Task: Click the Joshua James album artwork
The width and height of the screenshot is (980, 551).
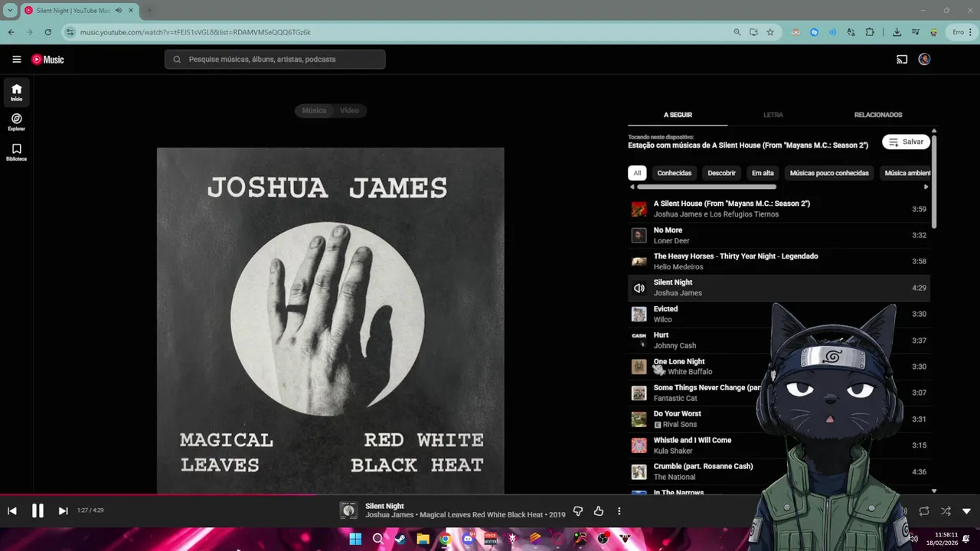Action: (331, 321)
